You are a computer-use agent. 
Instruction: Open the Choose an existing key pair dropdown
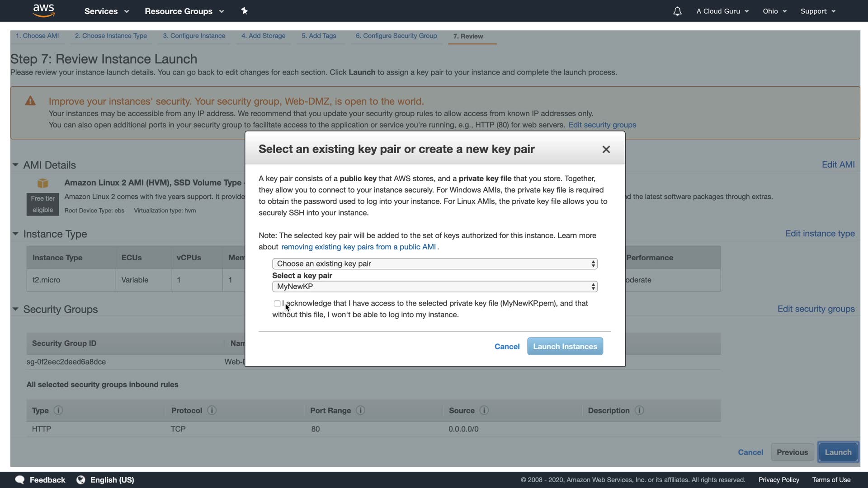(x=434, y=264)
